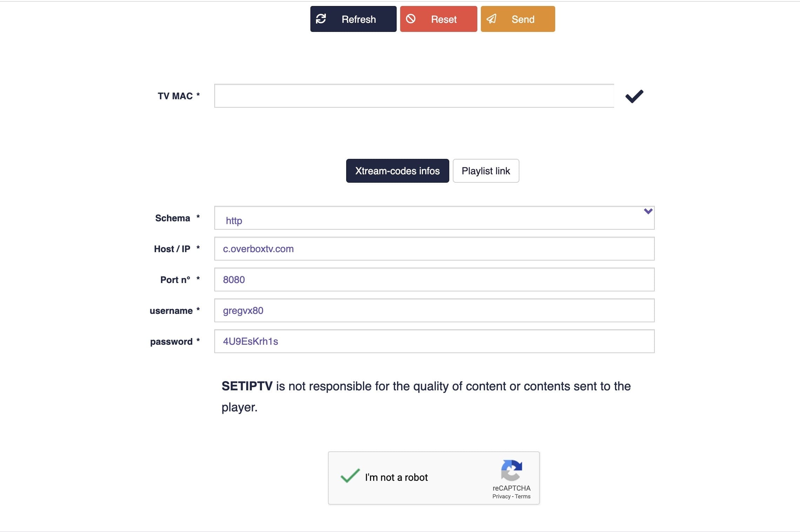Click the reCAPTCHA logo
800x532 pixels.
pyautogui.click(x=511, y=470)
